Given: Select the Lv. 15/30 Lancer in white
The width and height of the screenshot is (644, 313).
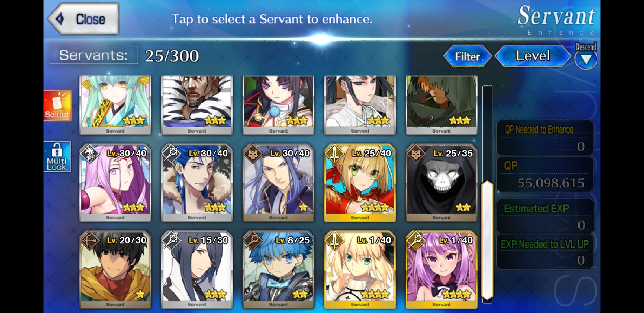Looking at the screenshot, I should (197, 270).
